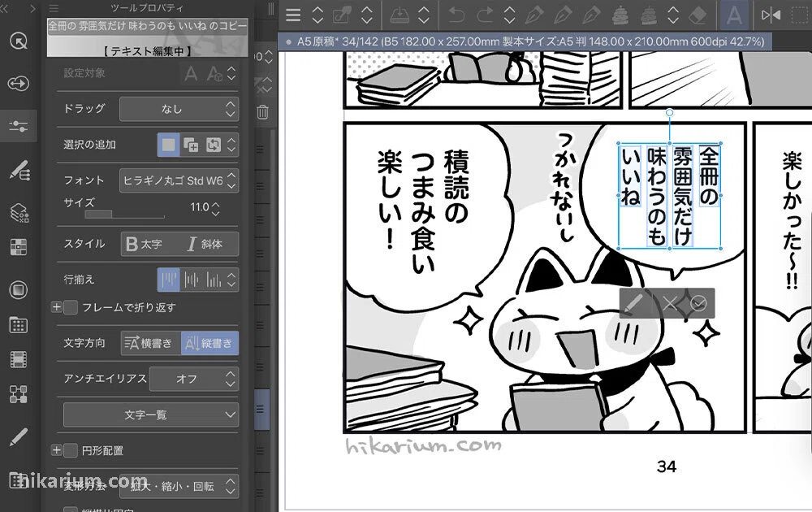Enable the フレームで折り返す checkbox
The width and height of the screenshot is (812, 512).
[71, 307]
